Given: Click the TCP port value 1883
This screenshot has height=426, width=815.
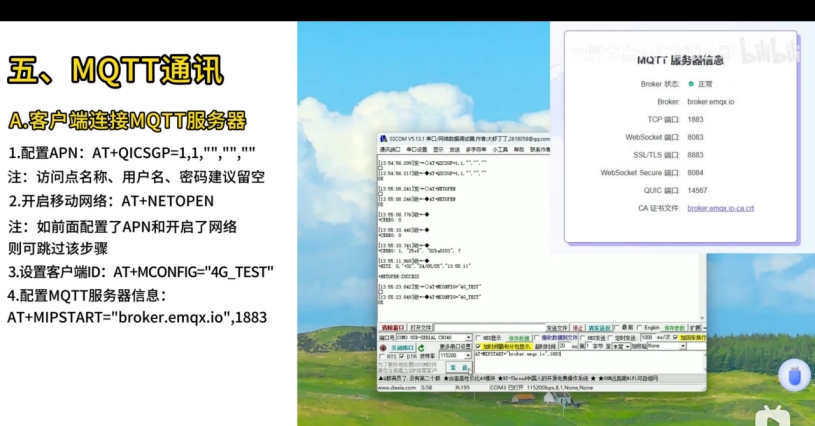Looking at the screenshot, I should tap(695, 119).
